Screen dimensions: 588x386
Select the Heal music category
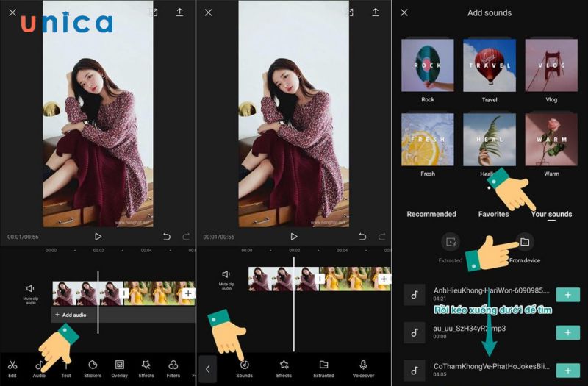[x=490, y=143]
